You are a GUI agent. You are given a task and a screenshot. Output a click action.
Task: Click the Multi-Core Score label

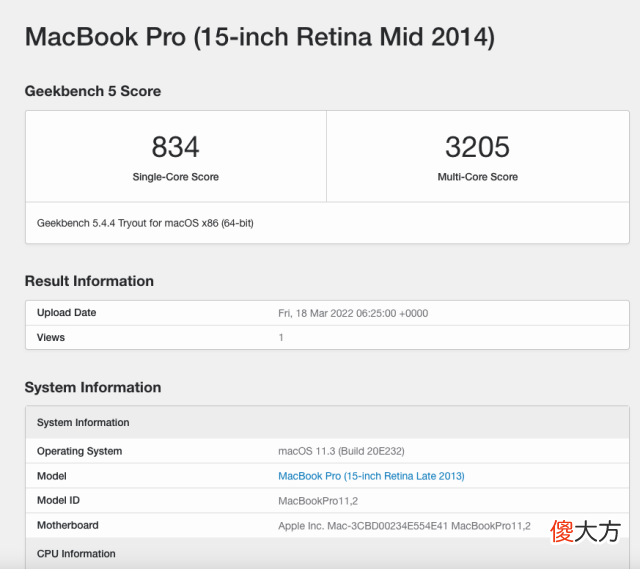click(x=478, y=177)
